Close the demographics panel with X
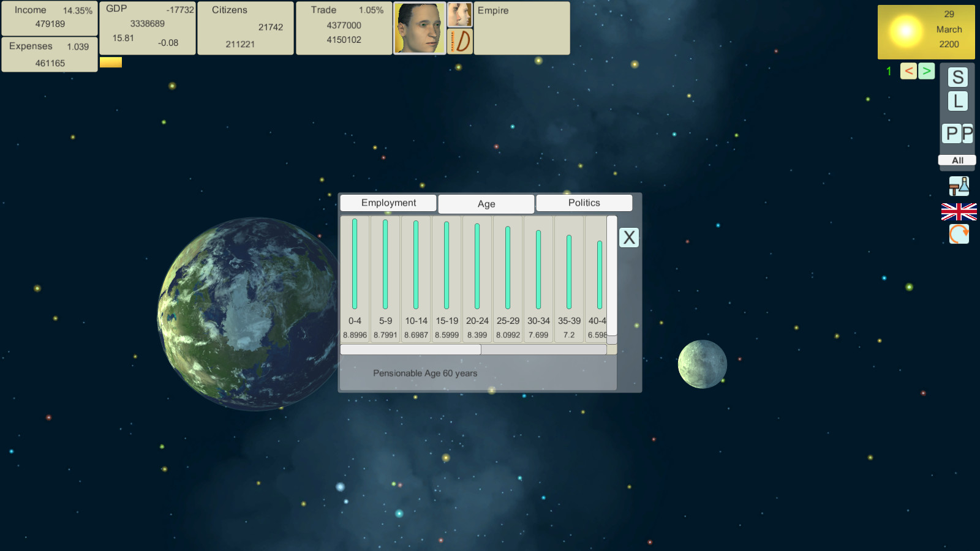The width and height of the screenshot is (980, 551). 629,238
